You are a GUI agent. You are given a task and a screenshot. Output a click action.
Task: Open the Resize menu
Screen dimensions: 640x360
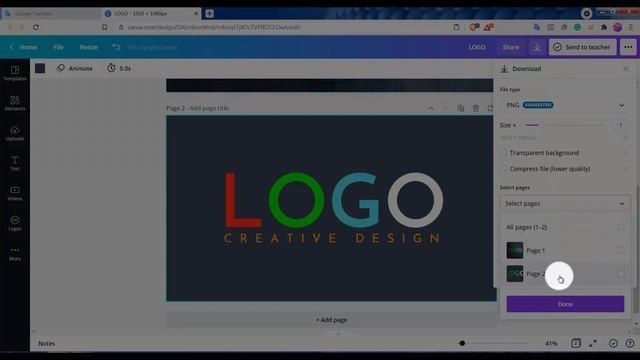pos(89,47)
